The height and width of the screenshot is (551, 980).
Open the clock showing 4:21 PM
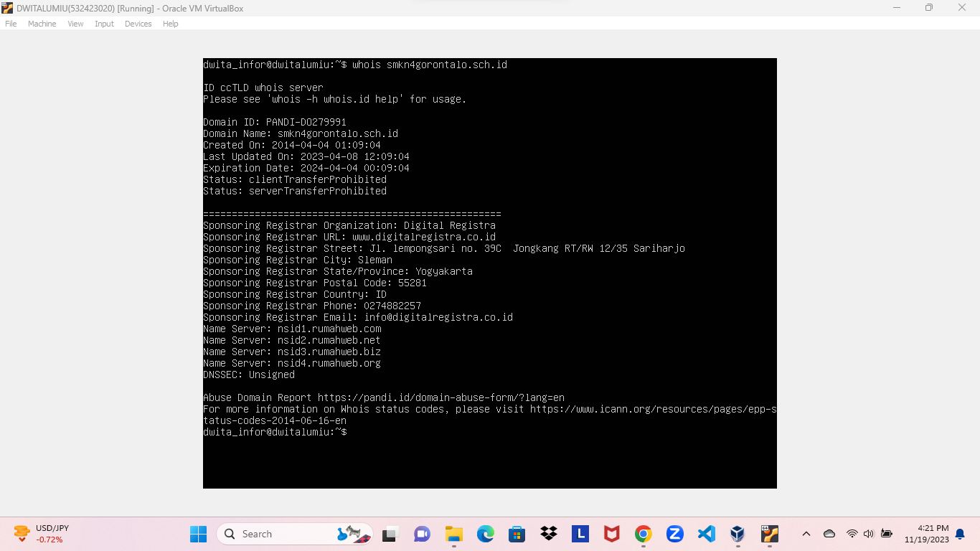(926, 534)
